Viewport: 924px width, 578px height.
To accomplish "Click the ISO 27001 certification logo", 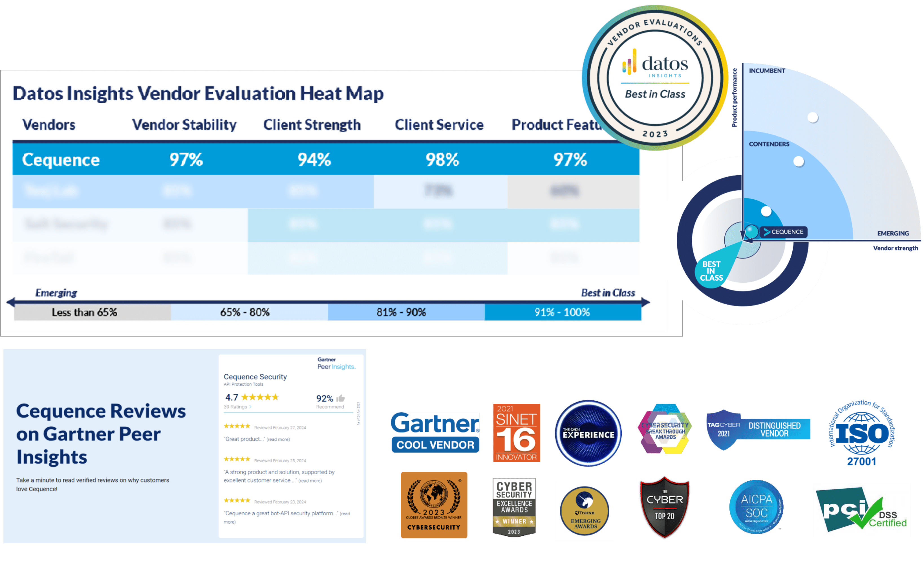I will point(862,433).
